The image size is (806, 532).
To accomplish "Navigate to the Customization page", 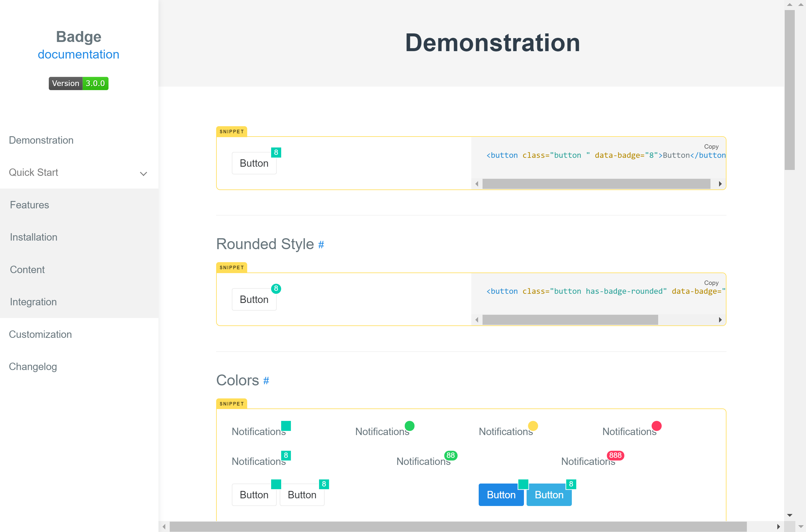I will tap(40, 334).
